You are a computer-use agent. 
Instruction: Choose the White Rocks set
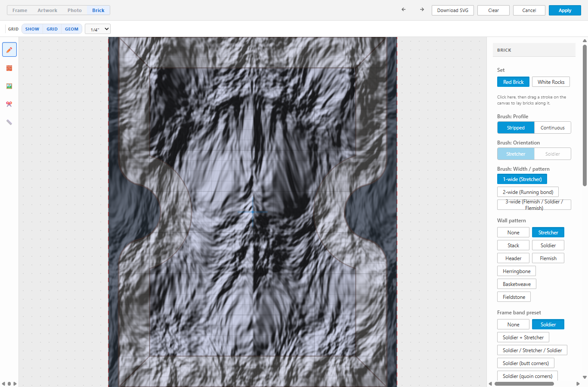pyautogui.click(x=551, y=82)
